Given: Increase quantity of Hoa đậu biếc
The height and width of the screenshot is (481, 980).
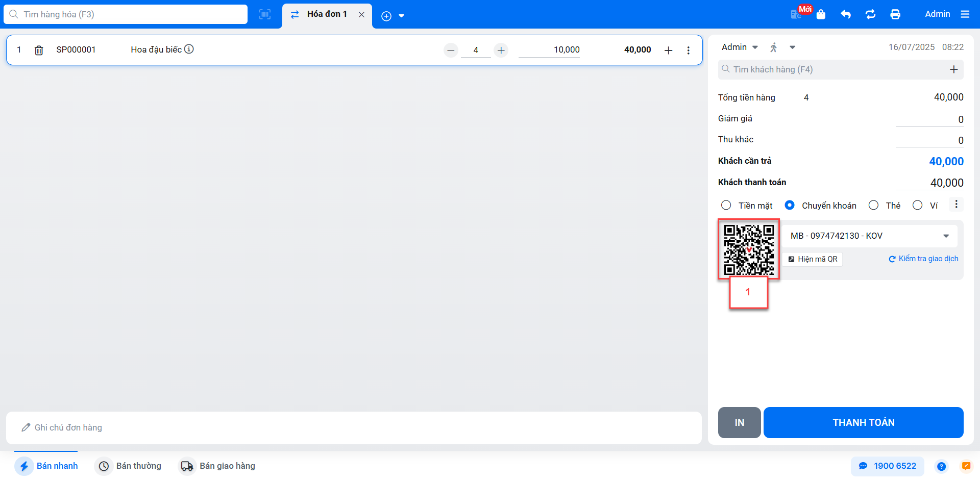Looking at the screenshot, I should coord(501,50).
